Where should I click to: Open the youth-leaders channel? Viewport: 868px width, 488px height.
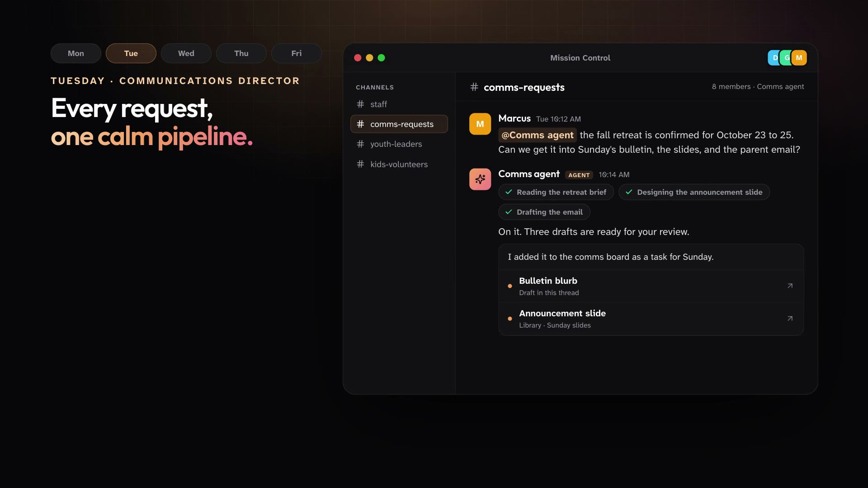(x=399, y=144)
